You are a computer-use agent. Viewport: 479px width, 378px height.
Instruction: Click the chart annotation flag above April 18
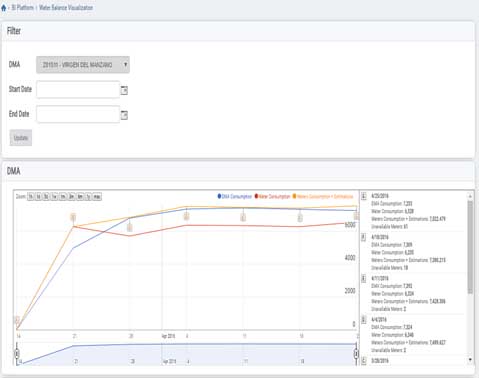tap(300, 218)
